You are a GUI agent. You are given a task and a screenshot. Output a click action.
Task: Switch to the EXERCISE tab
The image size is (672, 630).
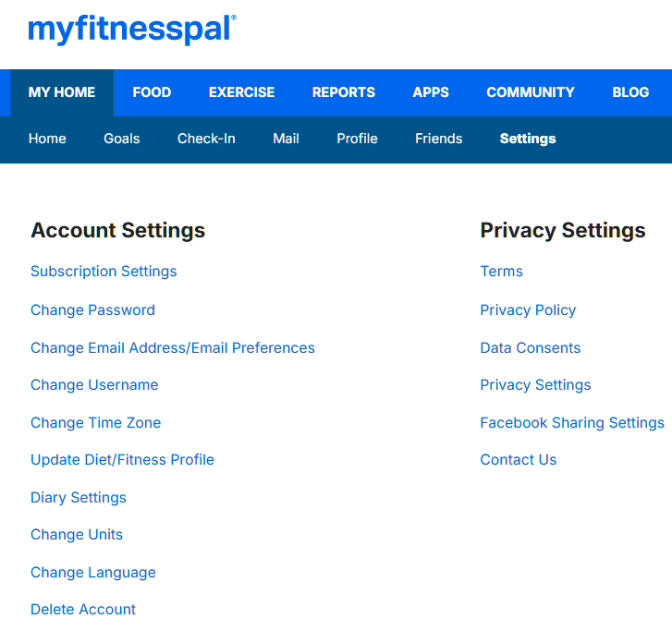pos(241,92)
